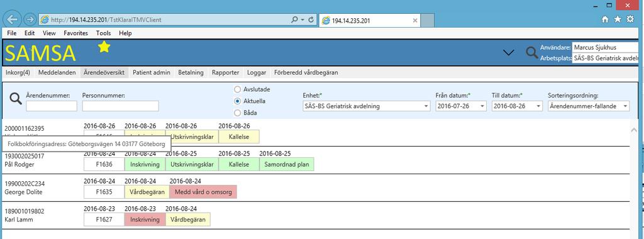644x239 pixels.
Task: Click the browser Forward arrow button
Action: [30, 19]
